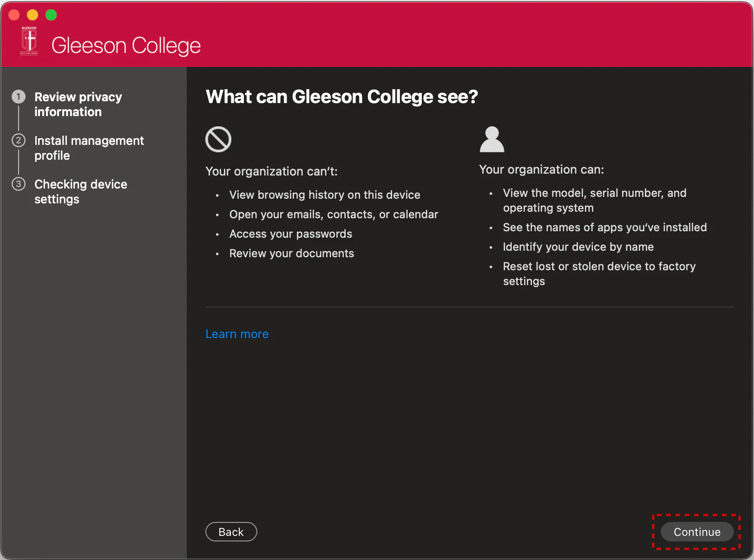
Task: Maximize the window with the green button
Action: (x=51, y=15)
